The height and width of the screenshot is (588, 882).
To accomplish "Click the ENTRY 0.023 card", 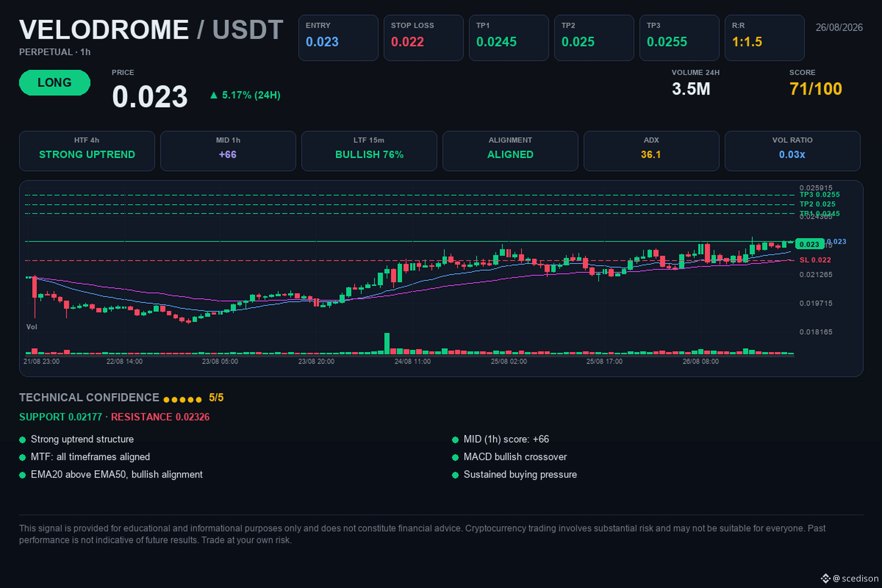I will point(338,37).
